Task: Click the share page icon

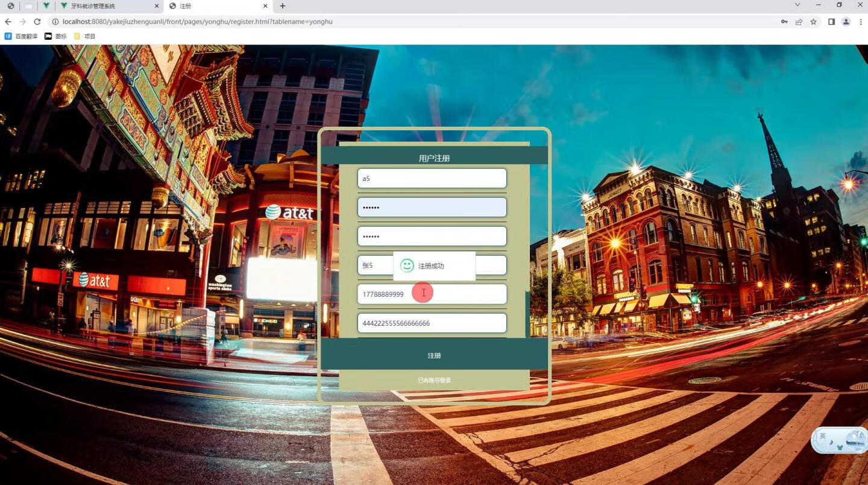Action: click(799, 22)
